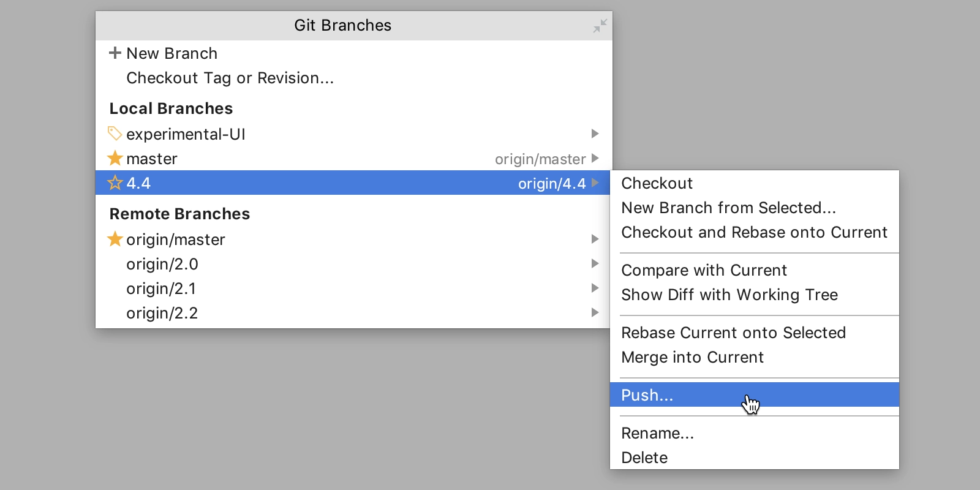Select the origin/2.0 remote branch
Image resolution: width=980 pixels, height=490 pixels.
click(x=162, y=264)
